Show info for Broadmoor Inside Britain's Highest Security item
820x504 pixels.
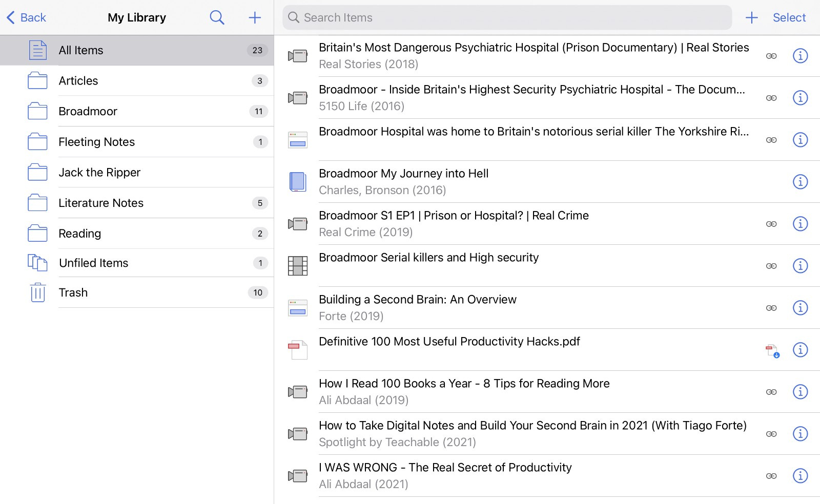coord(800,97)
